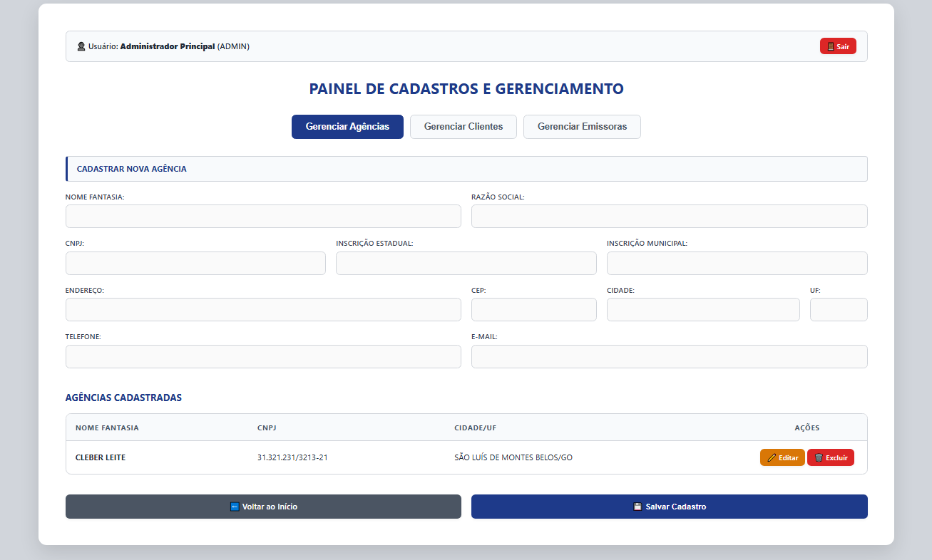Click the Telefone input field
Viewport: 932px width, 560px height.
pos(263,357)
